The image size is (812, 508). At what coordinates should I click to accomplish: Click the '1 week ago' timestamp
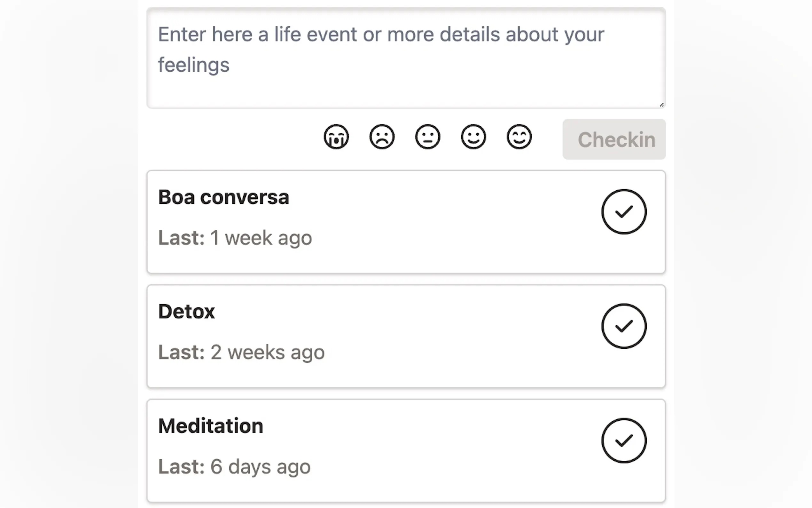[261, 238]
